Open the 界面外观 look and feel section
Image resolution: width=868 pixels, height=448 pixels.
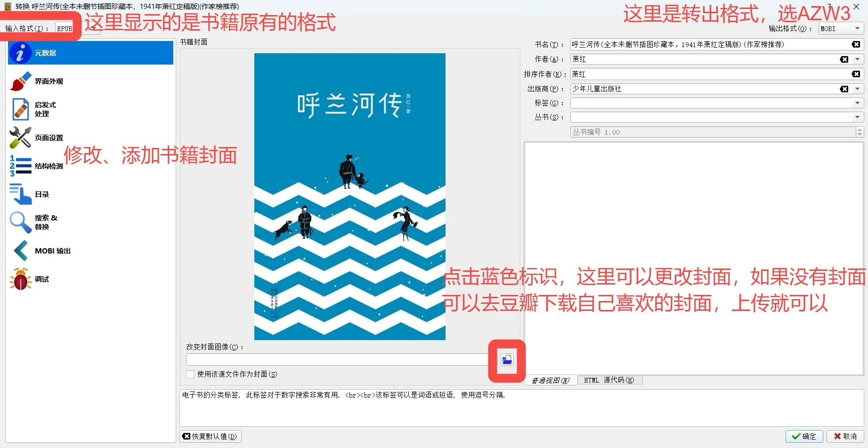coord(90,81)
